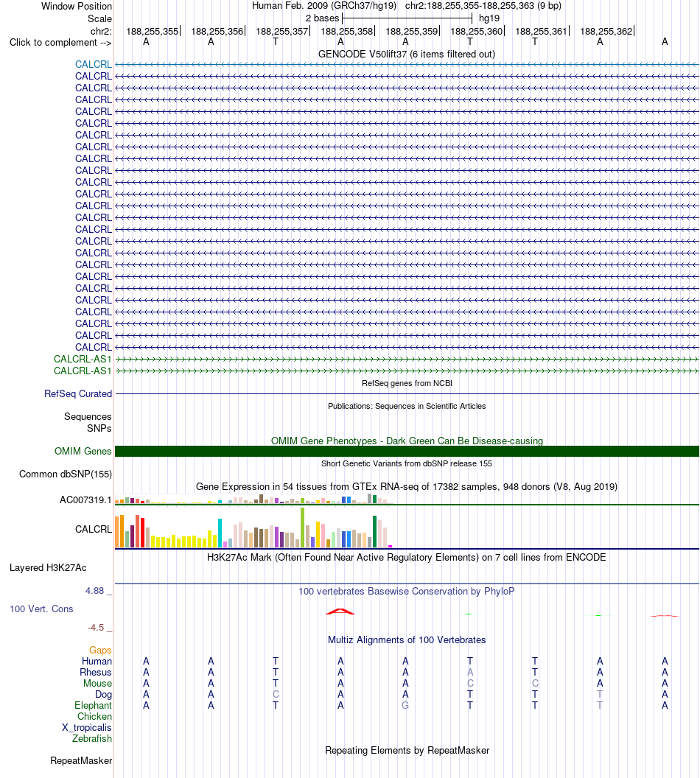The image size is (700, 778).
Task: Click the red PhyloP conservation peak
Action: (340, 611)
